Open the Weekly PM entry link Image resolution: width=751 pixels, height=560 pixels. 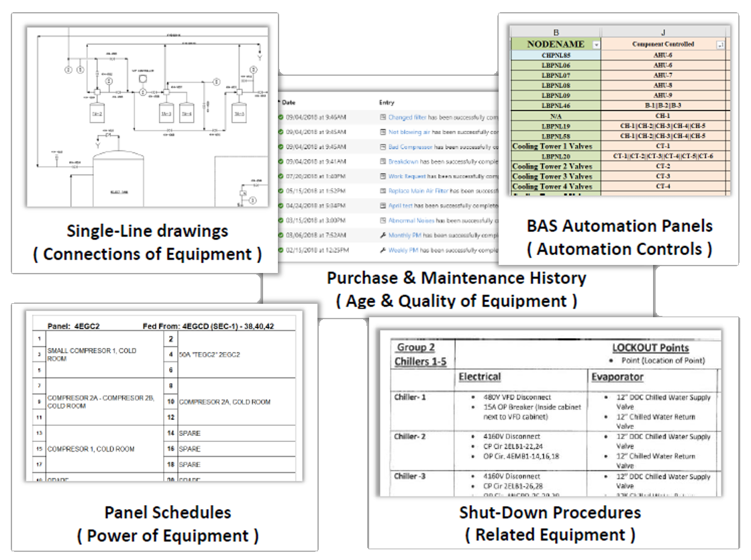(x=403, y=250)
